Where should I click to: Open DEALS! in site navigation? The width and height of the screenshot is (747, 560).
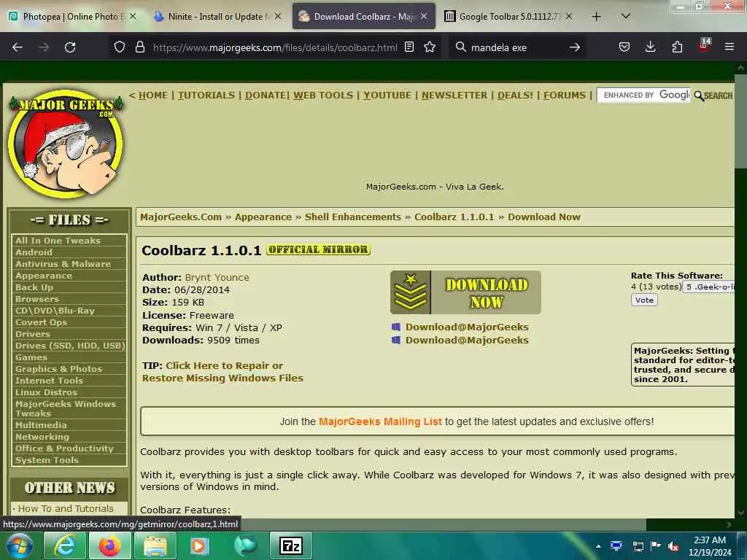(515, 96)
